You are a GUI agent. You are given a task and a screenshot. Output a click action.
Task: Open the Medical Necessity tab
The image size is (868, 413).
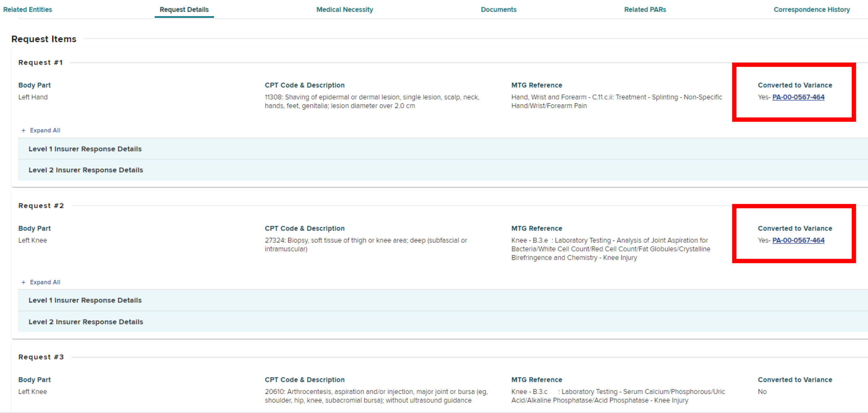tap(344, 9)
